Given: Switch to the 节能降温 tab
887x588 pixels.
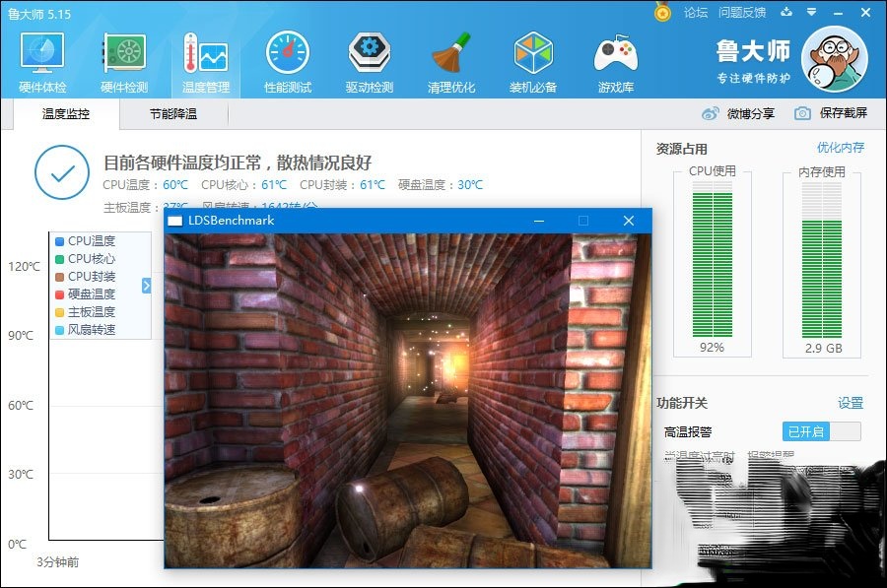Looking at the screenshot, I should click(173, 114).
